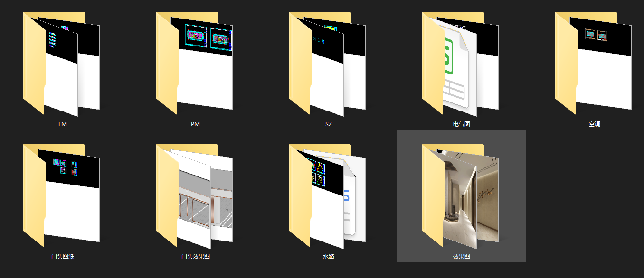Click the 空调 folder name
Screen dimensions: 644x278
(595, 124)
